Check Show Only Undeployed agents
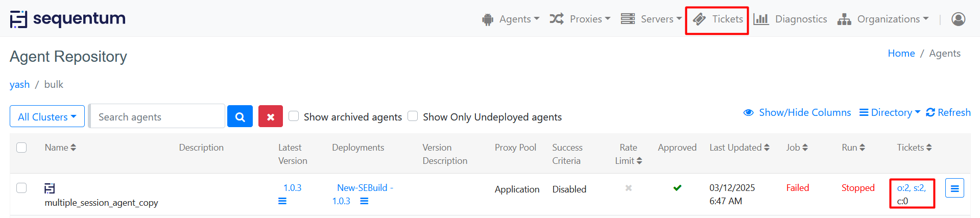Screen dimensions: 980x218 (x=413, y=116)
